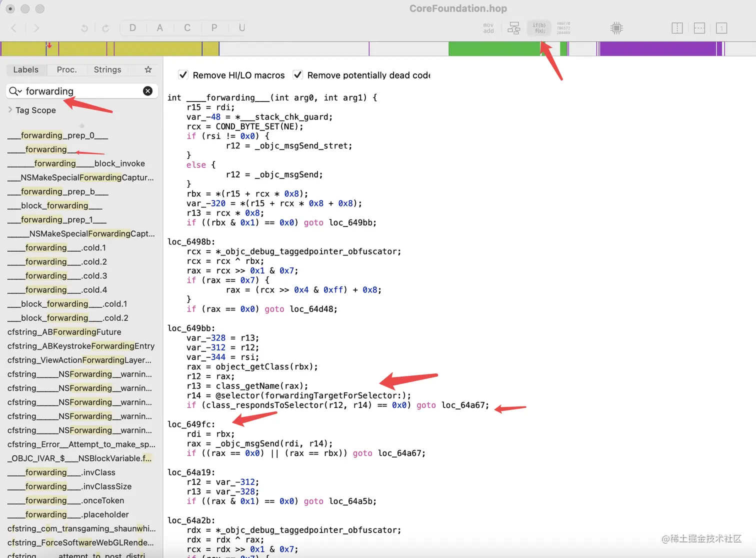This screenshot has width=756, height=558.
Task: Select ____forwarding___.cold.4 label
Action: point(57,289)
